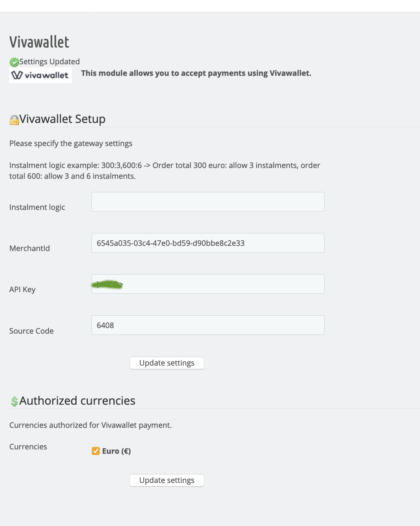Click the API Key field with redacted value

208,284
